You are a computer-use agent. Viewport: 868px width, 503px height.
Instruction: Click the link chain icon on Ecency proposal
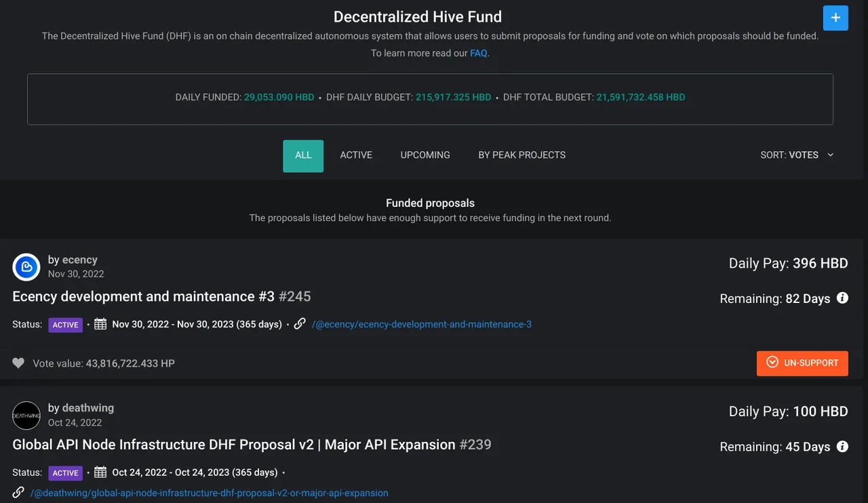300,324
